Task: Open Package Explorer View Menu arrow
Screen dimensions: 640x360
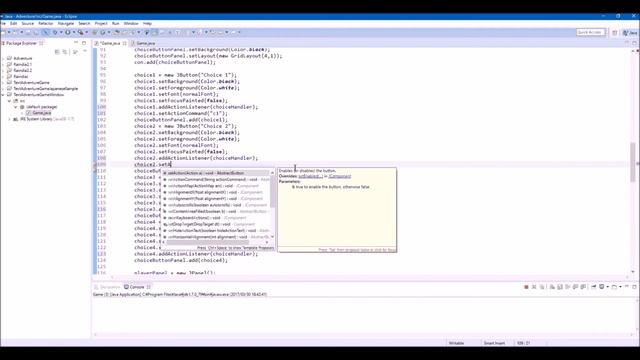Action: (85, 51)
